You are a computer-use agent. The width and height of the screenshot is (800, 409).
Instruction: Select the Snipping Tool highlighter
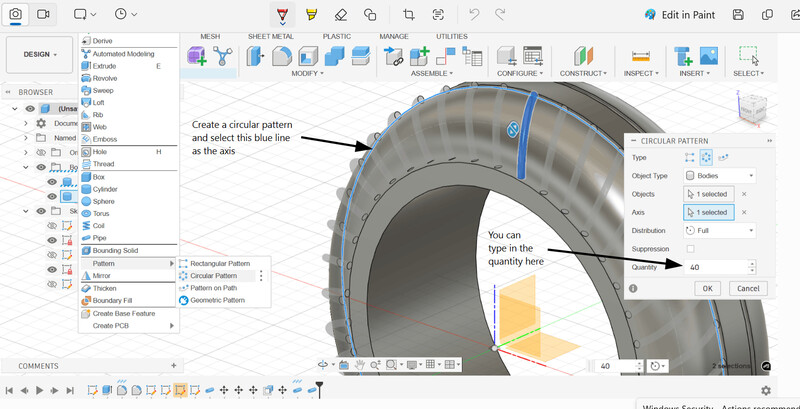point(311,15)
